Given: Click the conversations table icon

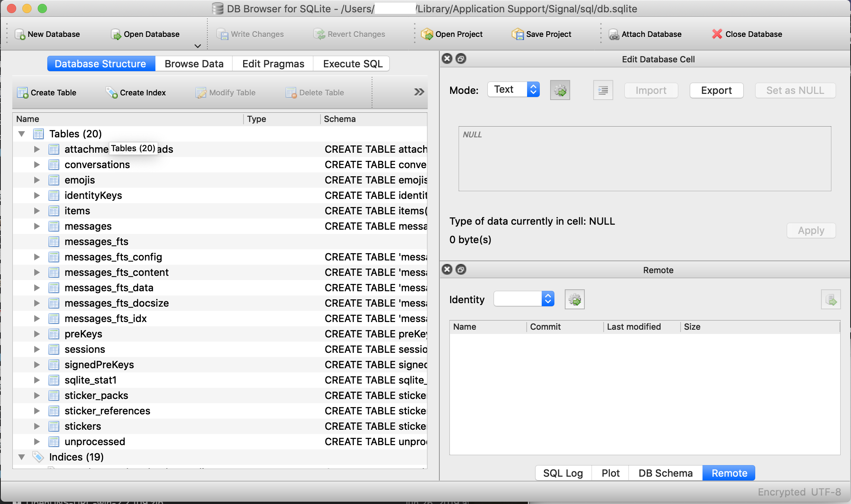Looking at the screenshot, I should click(54, 165).
